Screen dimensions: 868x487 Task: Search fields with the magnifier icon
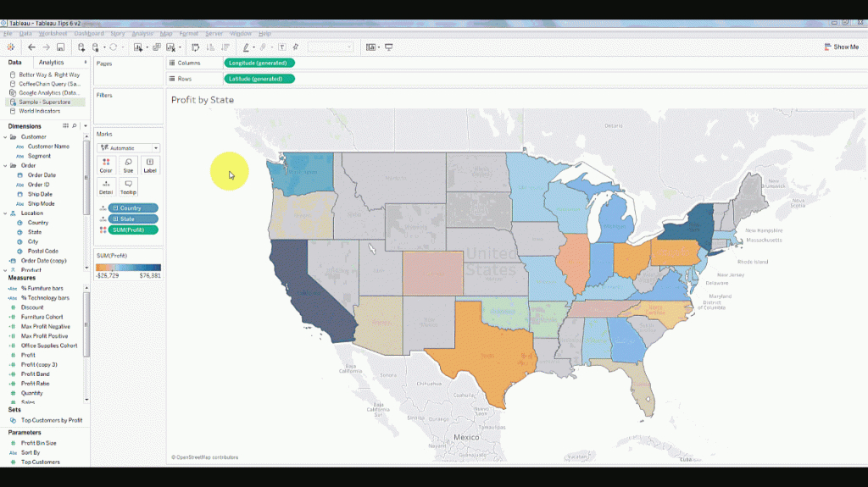75,126
